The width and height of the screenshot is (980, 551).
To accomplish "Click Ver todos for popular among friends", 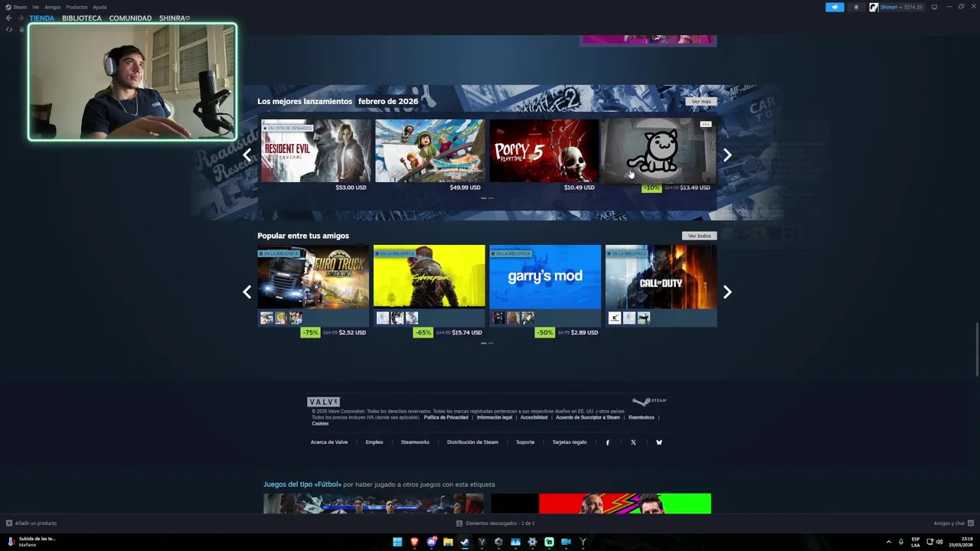I will coord(699,236).
